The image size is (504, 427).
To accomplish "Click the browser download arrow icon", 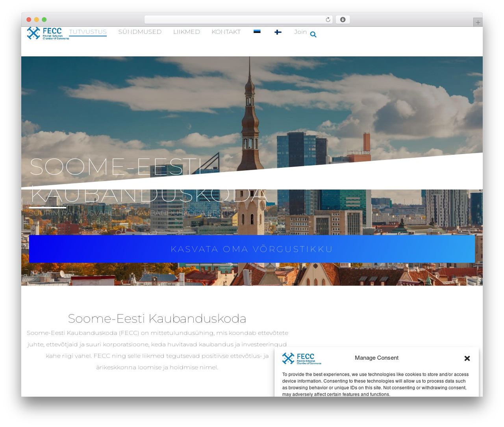I will point(343,20).
